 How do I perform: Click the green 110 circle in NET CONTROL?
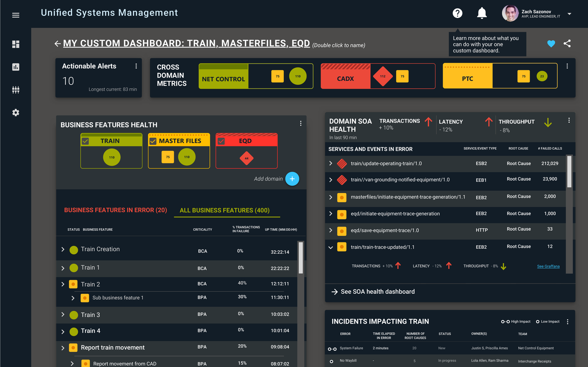298,76
